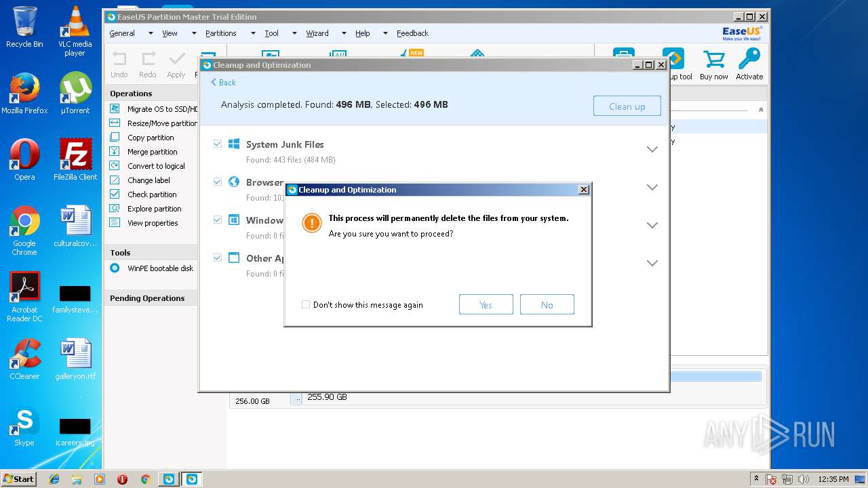Click the taskbar clock showing 12:35 PM

834,479
